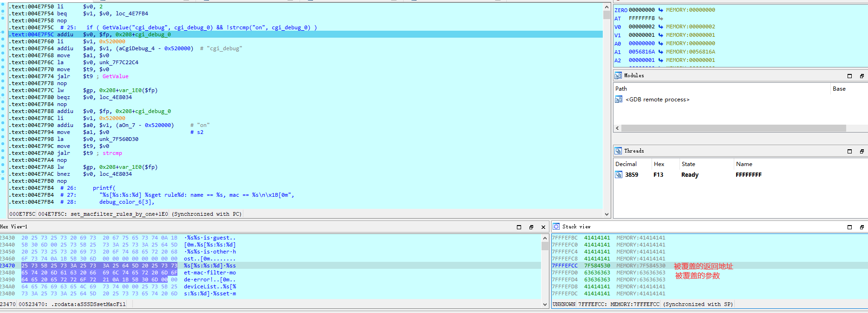Select stack entry 7FFFEFCC value 7F584530
Viewport: 868px width, 313px height.
coord(597,266)
